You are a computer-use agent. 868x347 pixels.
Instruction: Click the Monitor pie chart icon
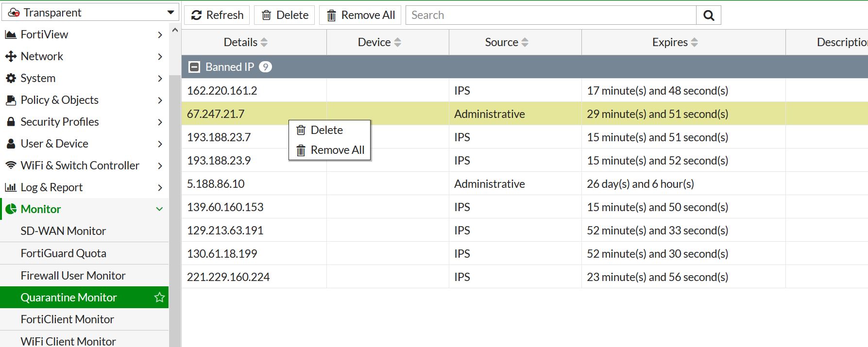coord(11,209)
